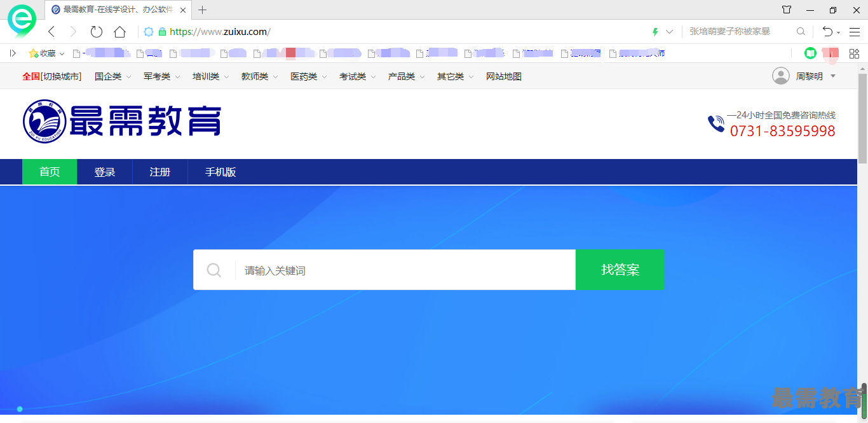Open the browser home page icon
Viewport: 868px width, 423px height.
tap(119, 32)
